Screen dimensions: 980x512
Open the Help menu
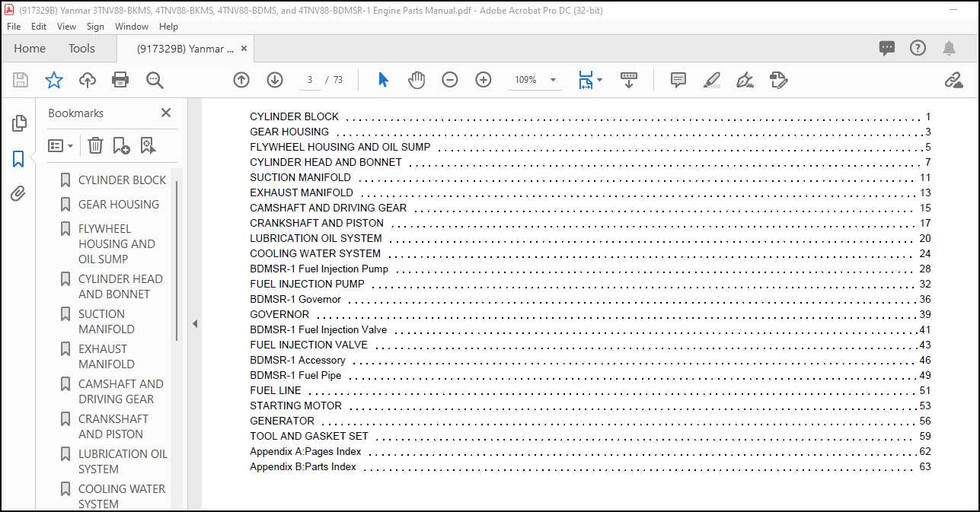point(168,26)
